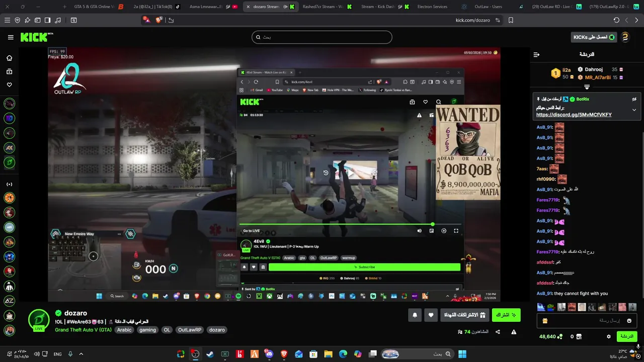Open Discord from the Windows taskbar
The height and width of the screenshot is (362, 644).
click(269, 354)
